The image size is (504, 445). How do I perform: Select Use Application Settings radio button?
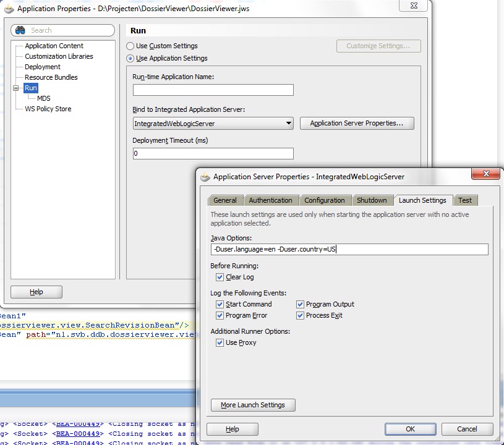click(130, 59)
